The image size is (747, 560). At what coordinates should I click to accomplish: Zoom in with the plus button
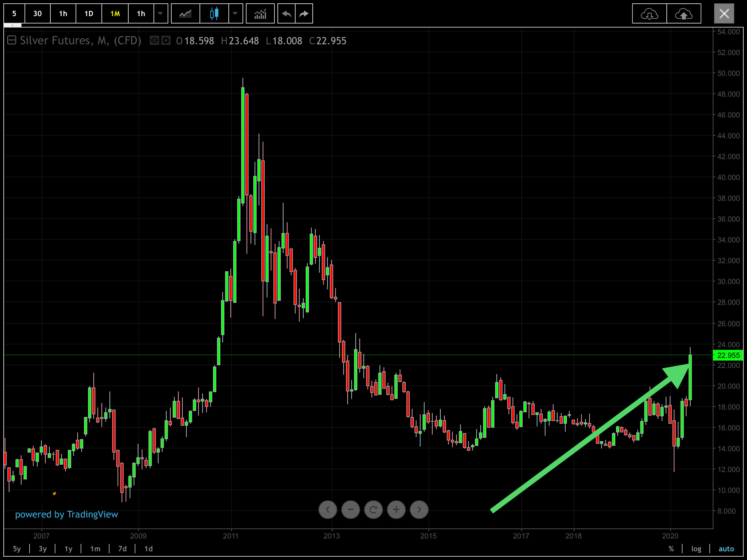pyautogui.click(x=396, y=509)
